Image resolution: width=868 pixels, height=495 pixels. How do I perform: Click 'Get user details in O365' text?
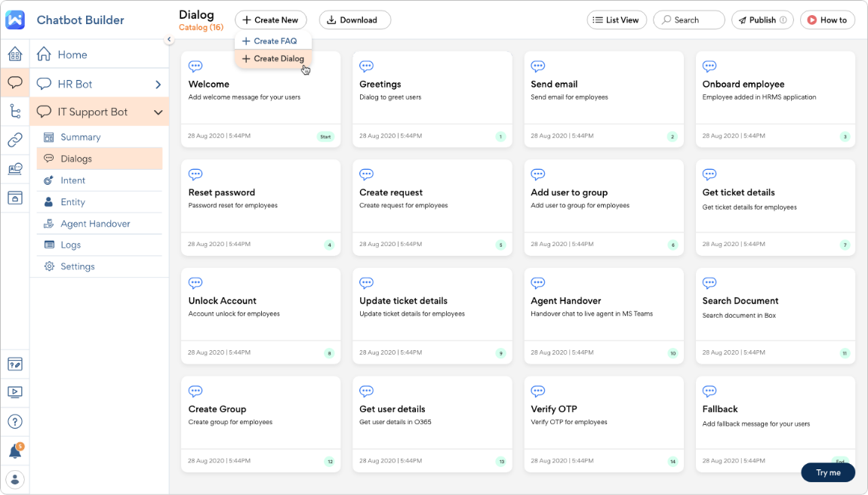[x=396, y=422]
